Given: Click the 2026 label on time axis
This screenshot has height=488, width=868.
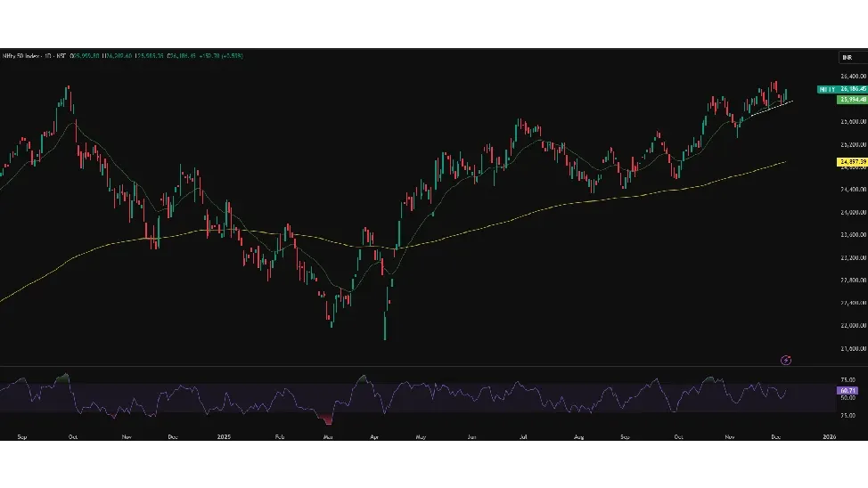Looking at the screenshot, I should point(830,437).
